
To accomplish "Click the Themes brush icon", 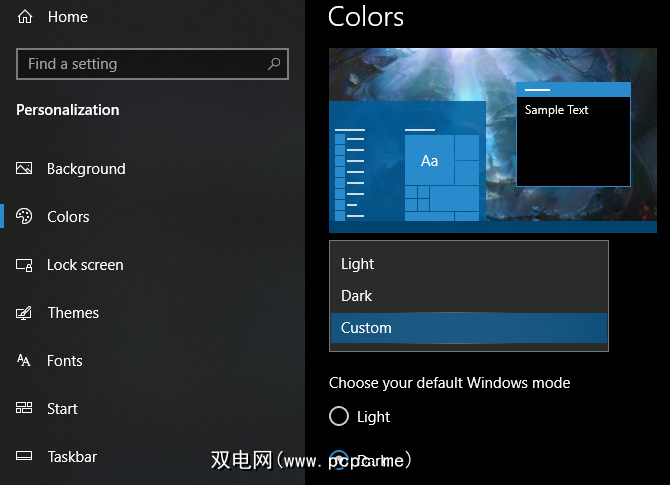I will click(25, 313).
